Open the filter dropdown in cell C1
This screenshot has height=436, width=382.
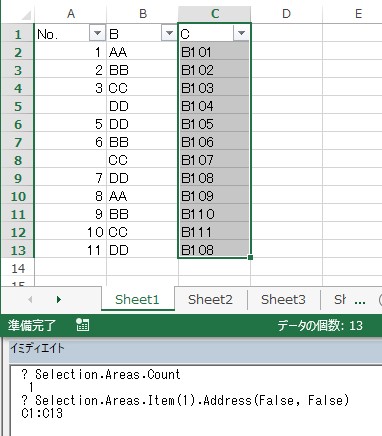click(x=241, y=33)
